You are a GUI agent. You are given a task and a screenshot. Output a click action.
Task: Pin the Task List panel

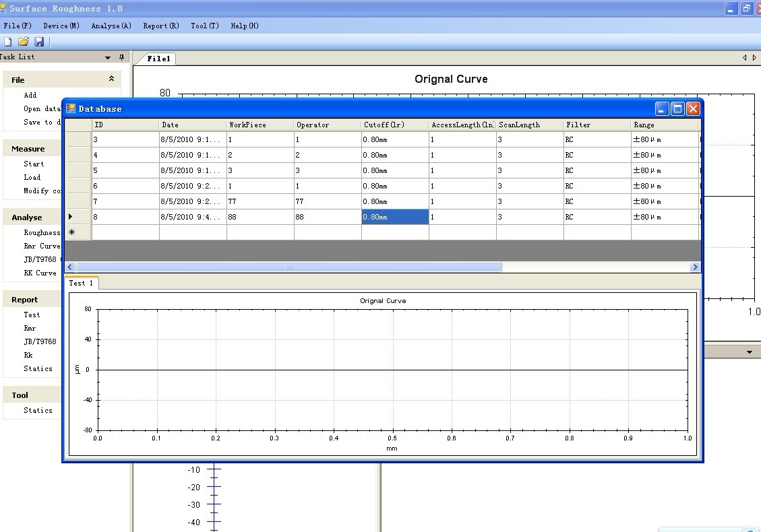coord(121,57)
